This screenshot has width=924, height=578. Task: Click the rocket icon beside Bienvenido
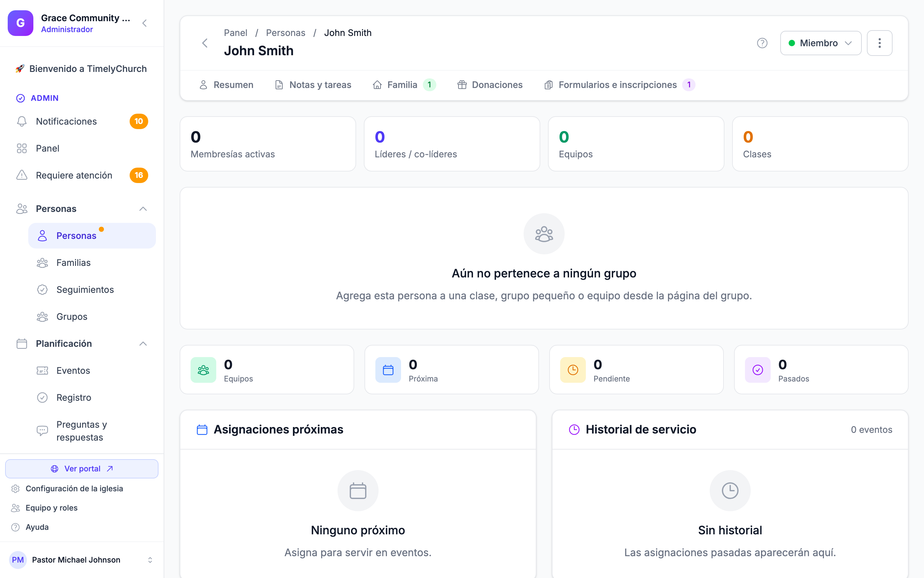point(20,69)
